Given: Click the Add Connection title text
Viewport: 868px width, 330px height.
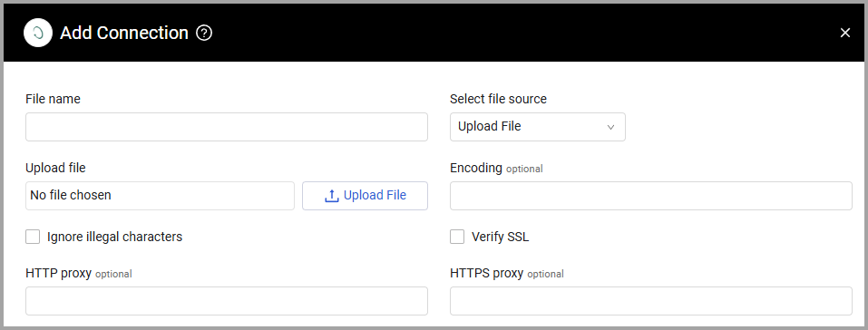Looking at the screenshot, I should (124, 34).
